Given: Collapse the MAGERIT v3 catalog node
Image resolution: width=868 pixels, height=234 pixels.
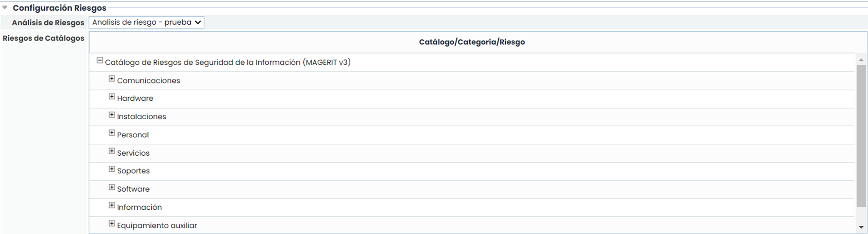Looking at the screenshot, I should (99, 60).
